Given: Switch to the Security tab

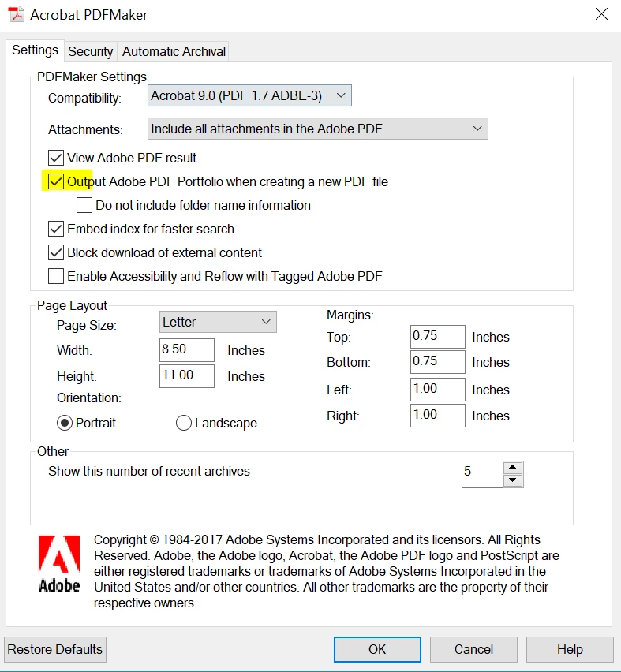Looking at the screenshot, I should click(91, 51).
